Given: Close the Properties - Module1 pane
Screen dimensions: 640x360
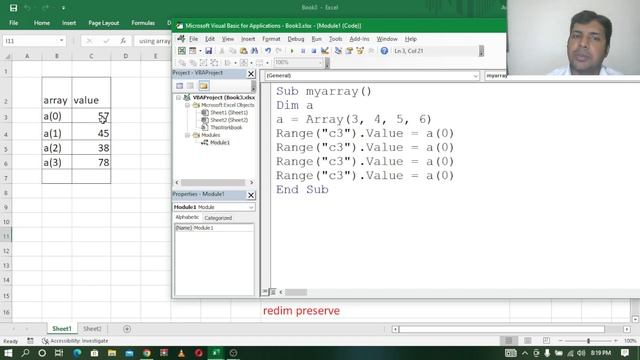Looking at the screenshot, I should point(251,195).
